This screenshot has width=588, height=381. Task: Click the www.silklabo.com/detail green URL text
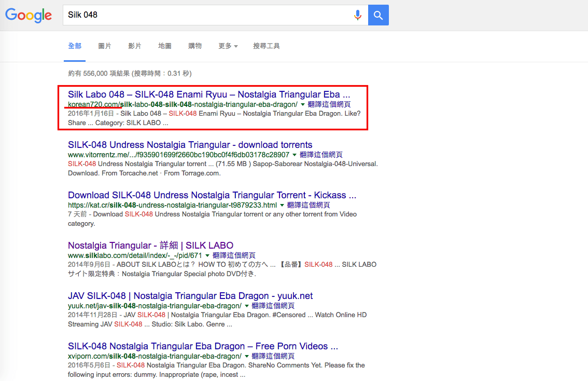click(135, 255)
